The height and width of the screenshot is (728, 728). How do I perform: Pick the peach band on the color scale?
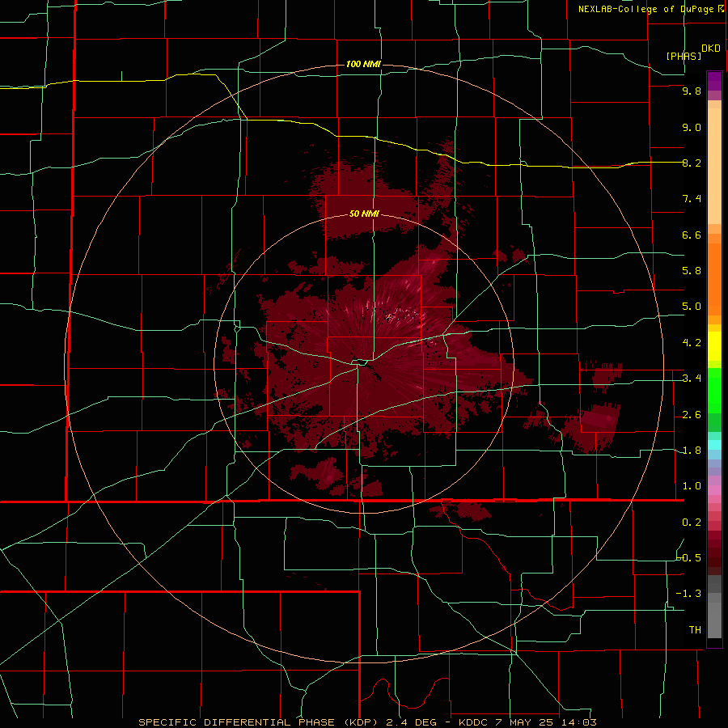[x=714, y=166]
